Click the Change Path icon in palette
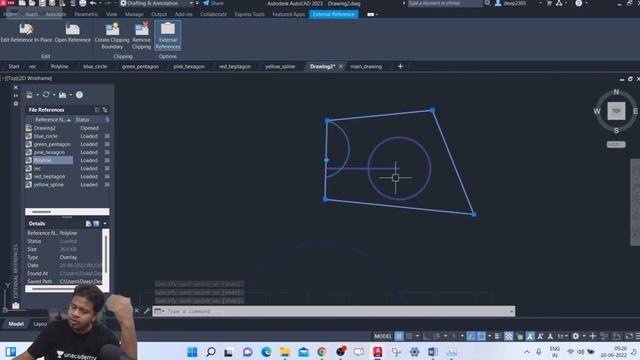Screen dimensions: 640x360 coord(62,95)
